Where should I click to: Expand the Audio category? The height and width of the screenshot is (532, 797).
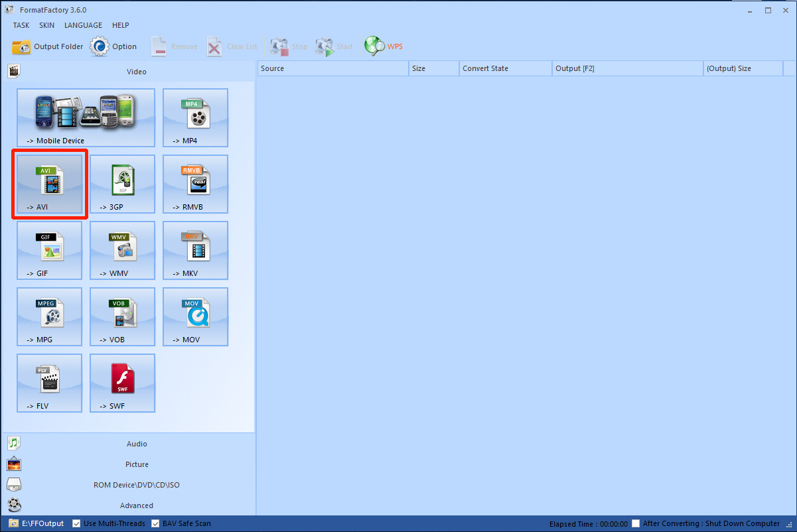pos(127,444)
